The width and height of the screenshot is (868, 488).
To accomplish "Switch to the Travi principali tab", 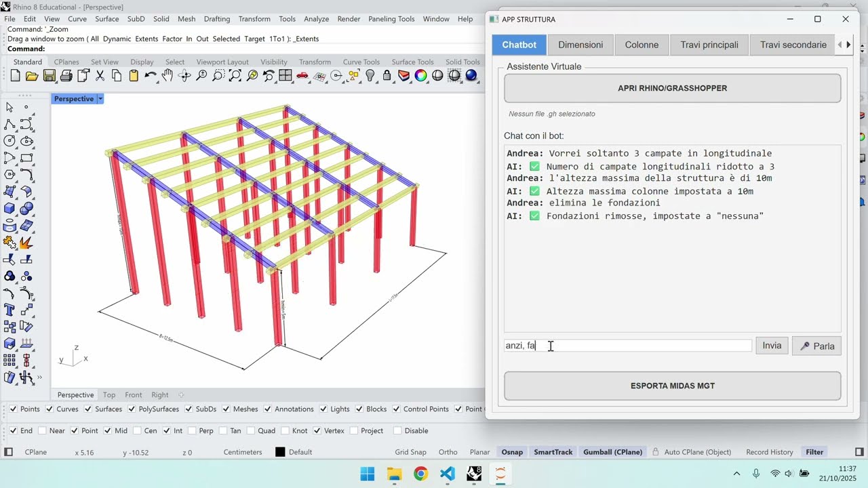I will coord(709,45).
